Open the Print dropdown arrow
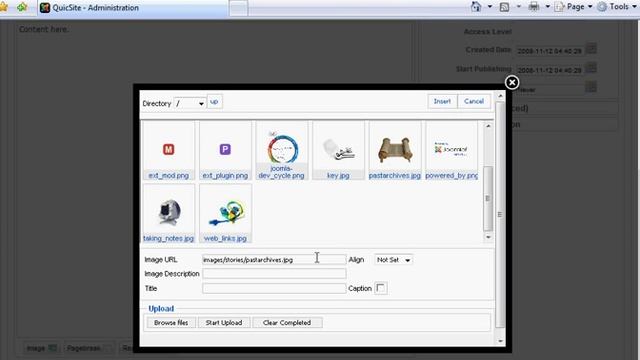Screen dimensions: 640x360 [548, 7]
